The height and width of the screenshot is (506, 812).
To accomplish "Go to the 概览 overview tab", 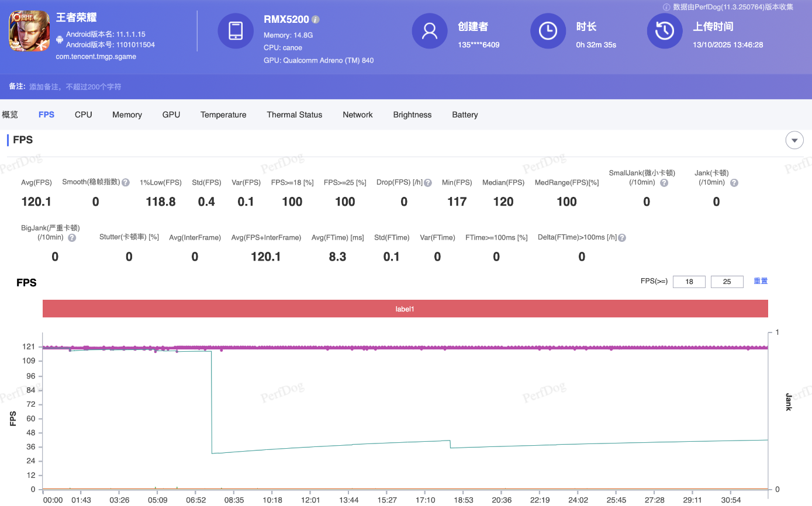I will click(x=10, y=115).
